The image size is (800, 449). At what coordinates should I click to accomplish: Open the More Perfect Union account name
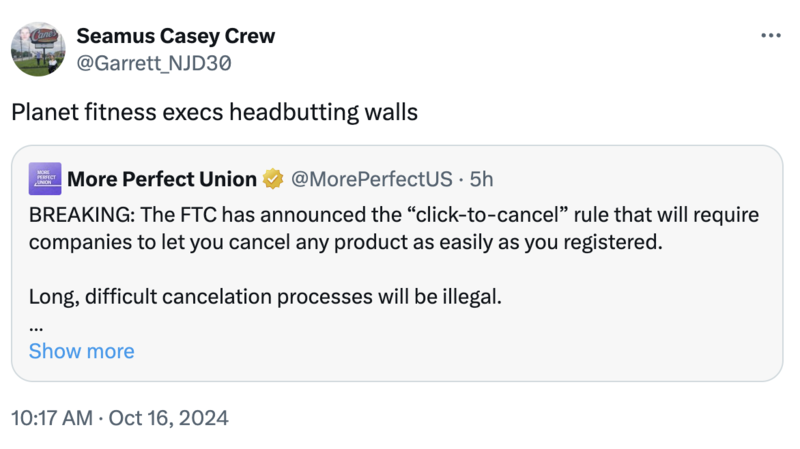click(x=162, y=180)
